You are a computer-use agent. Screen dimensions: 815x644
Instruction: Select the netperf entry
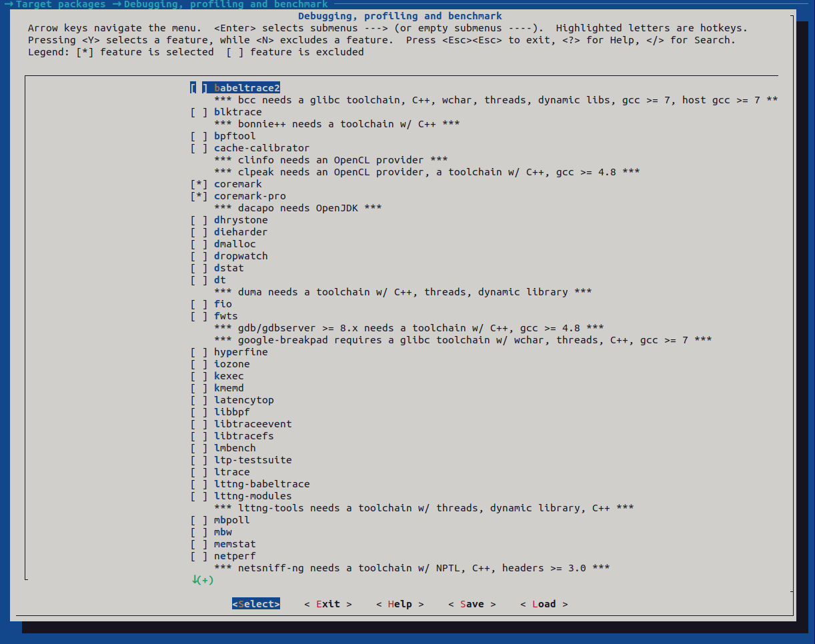[x=223, y=556]
